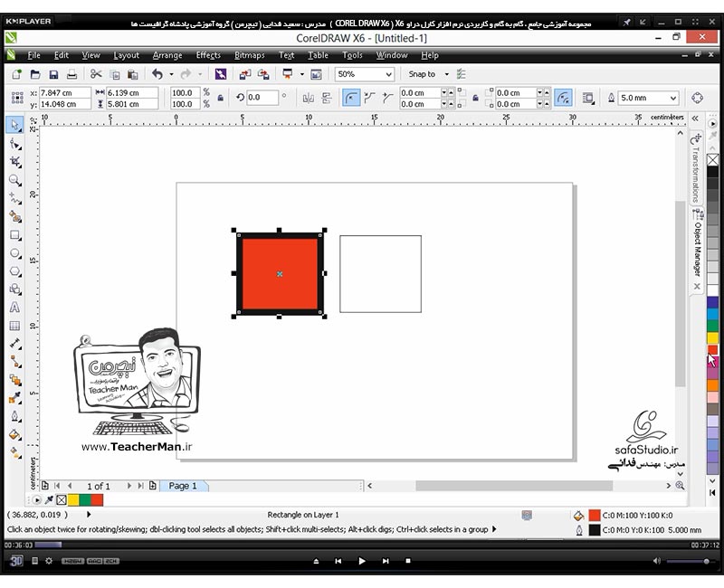Toggle Edit corners together lock
The image size is (724, 588).
475,98
